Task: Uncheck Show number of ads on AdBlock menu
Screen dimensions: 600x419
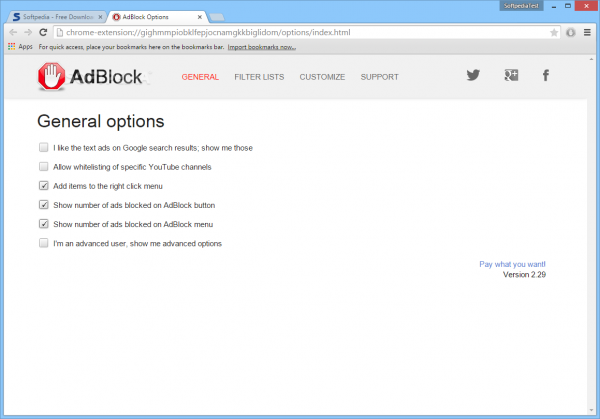Action: [44, 224]
